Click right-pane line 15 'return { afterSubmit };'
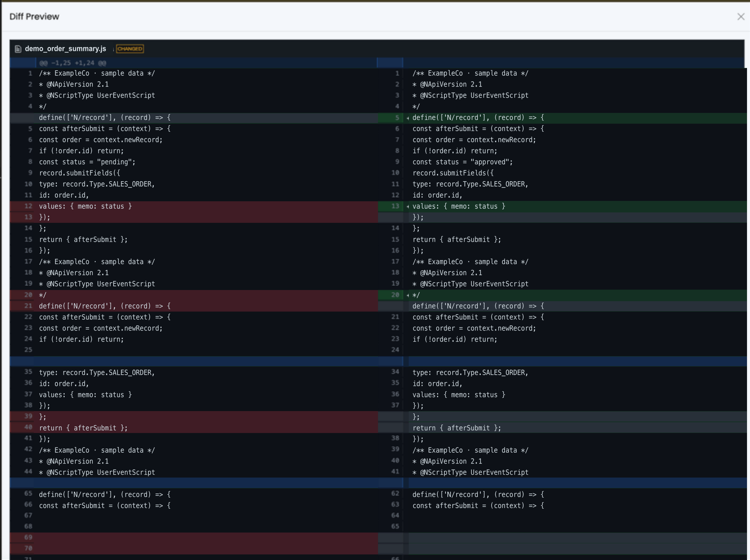 457,240
